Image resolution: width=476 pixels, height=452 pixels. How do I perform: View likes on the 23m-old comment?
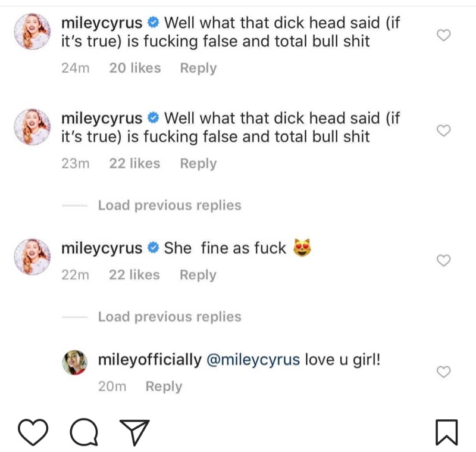pos(135,163)
